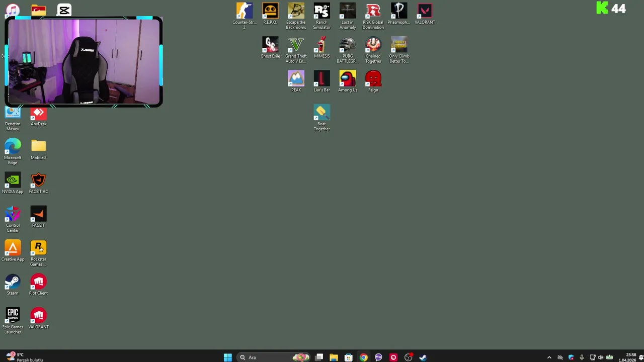Launch the R.E.P.O. game shortcut
The image size is (644, 362).
(x=270, y=14)
